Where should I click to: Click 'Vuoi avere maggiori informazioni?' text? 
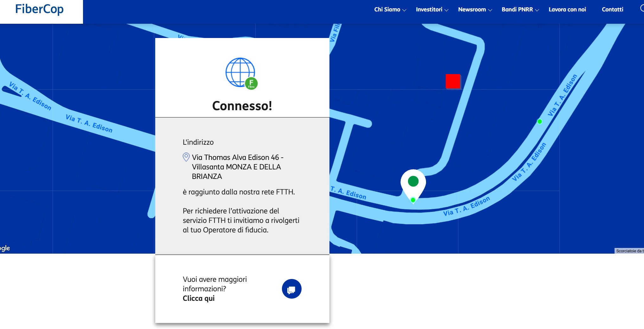(x=215, y=284)
